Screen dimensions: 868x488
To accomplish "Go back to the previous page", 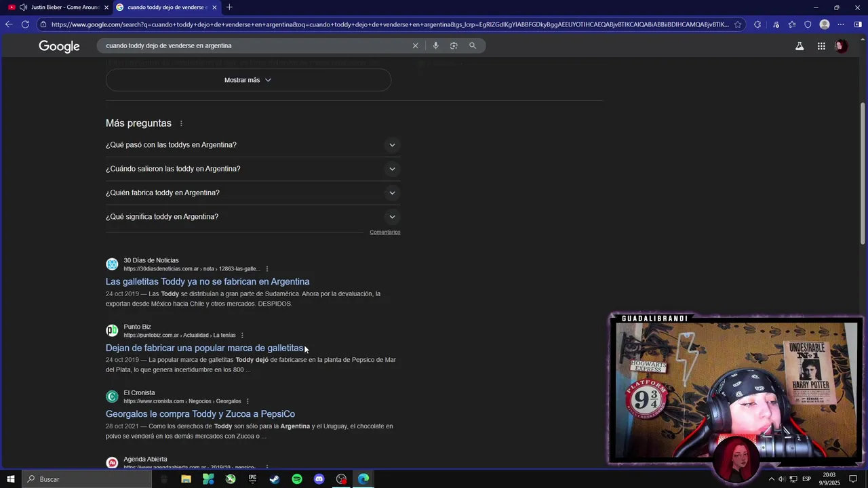I will (x=9, y=24).
